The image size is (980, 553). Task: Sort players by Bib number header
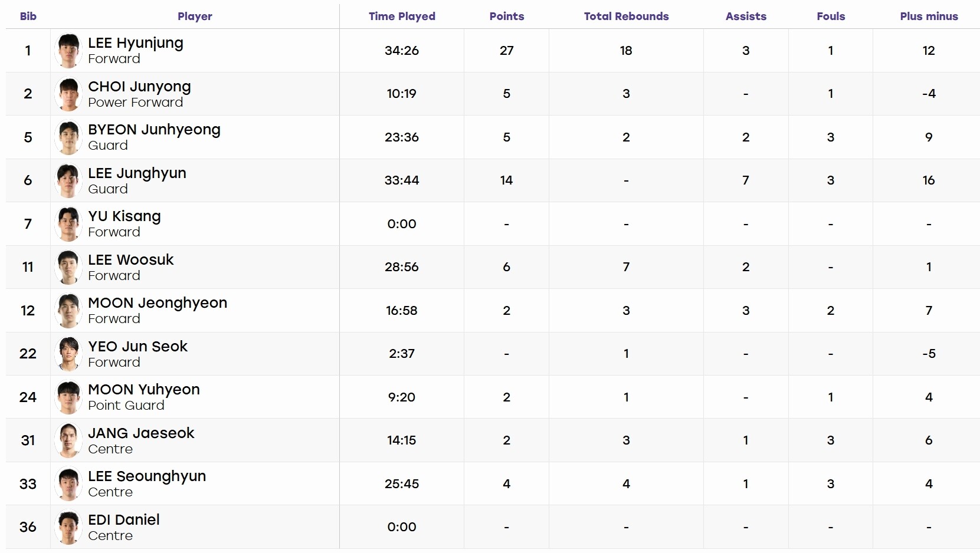point(28,17)
